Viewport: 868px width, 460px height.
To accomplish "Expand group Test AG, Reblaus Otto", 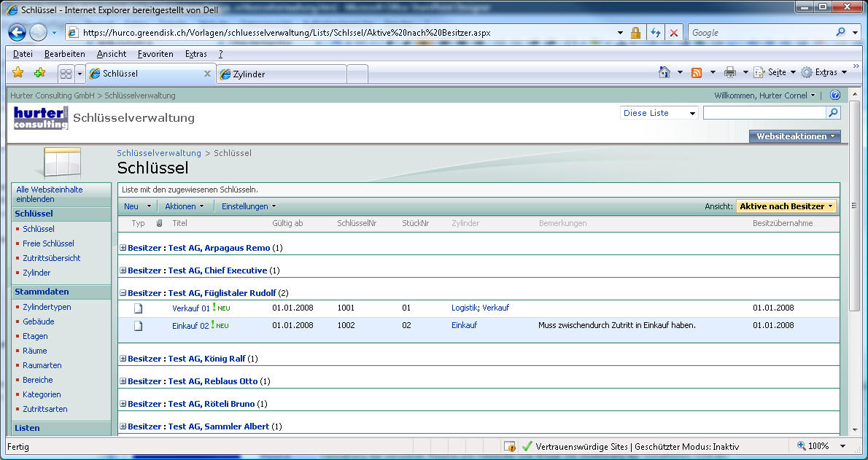I will [123, 381].
